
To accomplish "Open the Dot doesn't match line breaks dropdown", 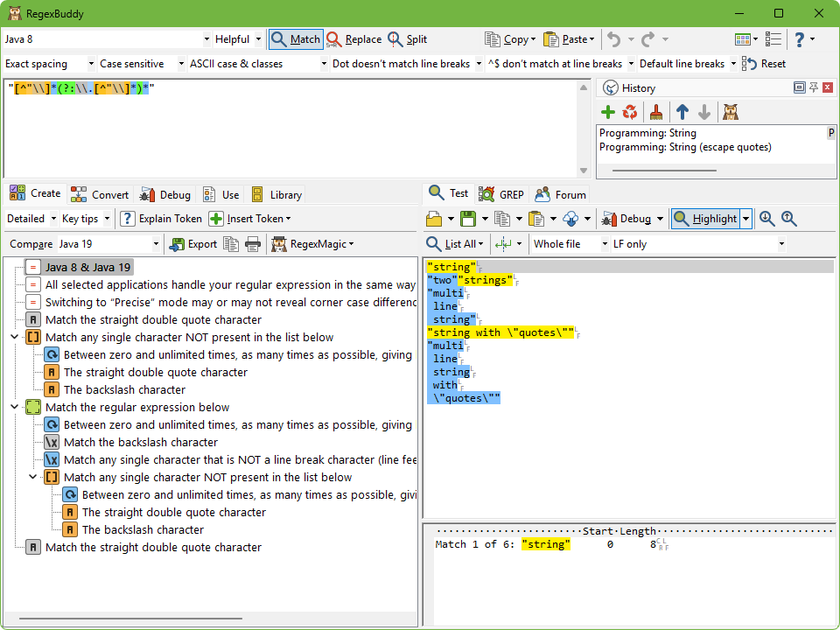I will [x=479, y=64].
